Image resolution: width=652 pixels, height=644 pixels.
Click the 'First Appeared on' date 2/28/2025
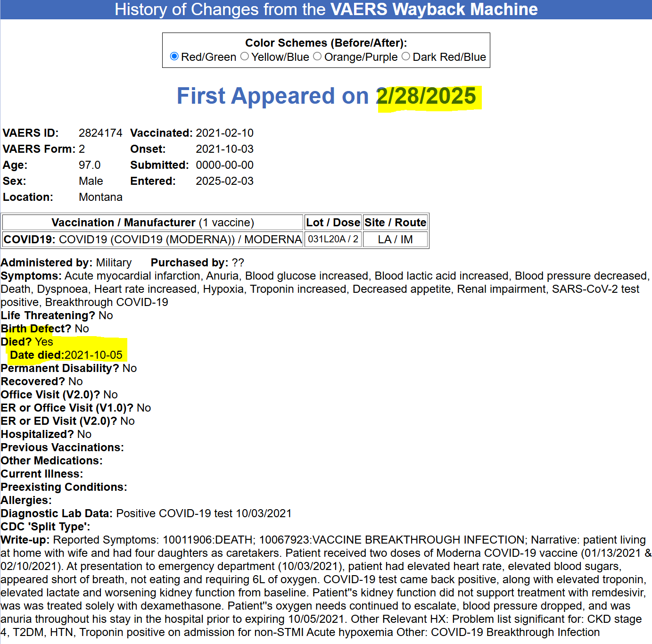click(x=426, y=96)
